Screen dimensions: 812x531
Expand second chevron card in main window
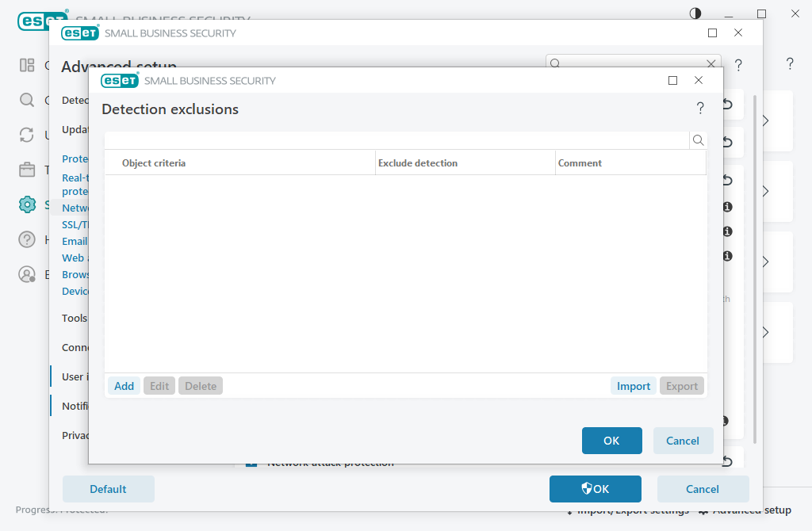point(766,191)
